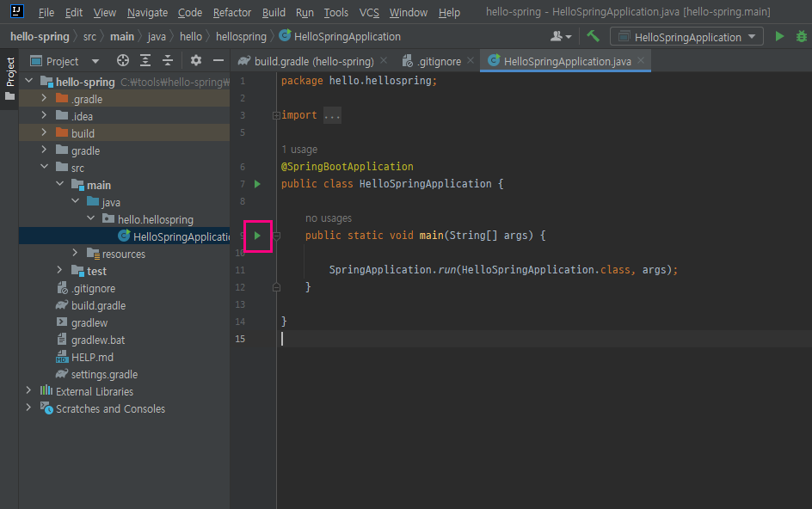Collapse the src folder
This screenshot has height=509, width=812.
pos(44,167)
